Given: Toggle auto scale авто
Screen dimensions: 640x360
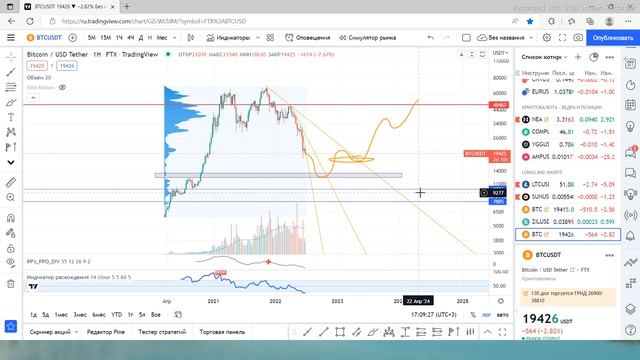Looking at the screenshot, I should click(502, 315).
